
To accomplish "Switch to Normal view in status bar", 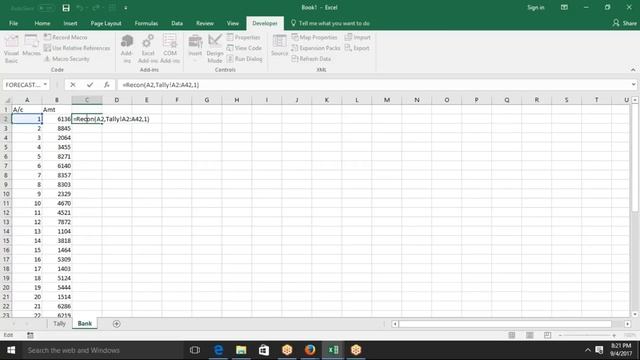I will pyautogui.click(x=512, y=335).
